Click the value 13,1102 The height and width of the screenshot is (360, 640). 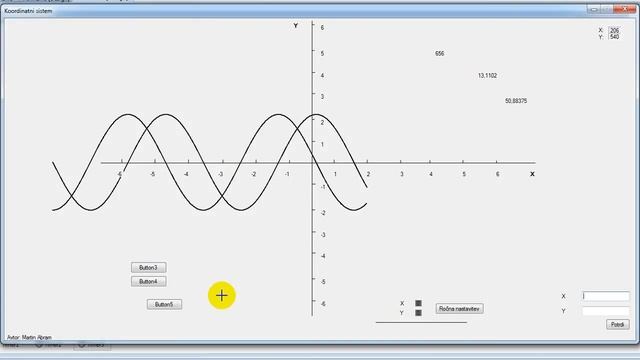(x=487, y=76)
